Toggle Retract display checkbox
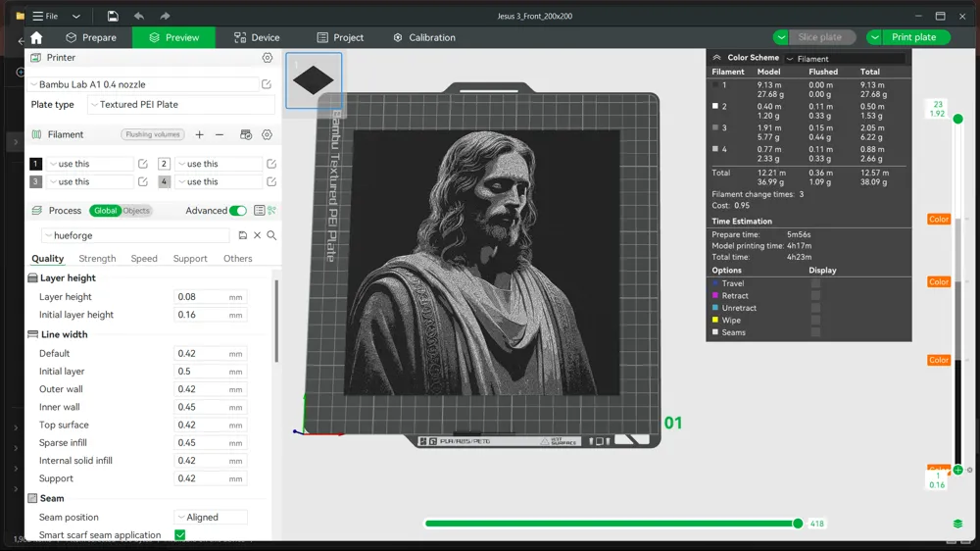This screenshot has width=980, height=551. point(815,296)
